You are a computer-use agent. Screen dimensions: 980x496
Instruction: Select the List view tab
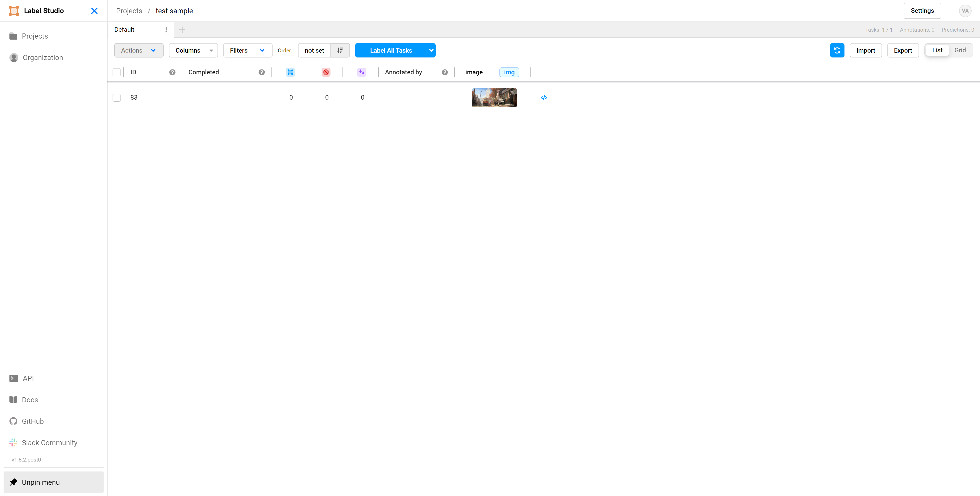point(938,50)
